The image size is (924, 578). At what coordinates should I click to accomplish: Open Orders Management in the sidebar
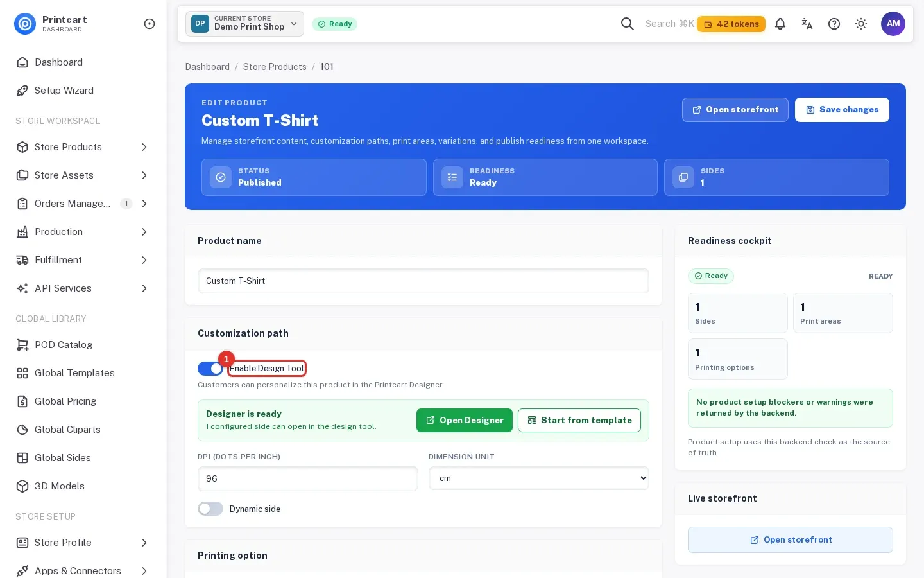click(83, 204)
